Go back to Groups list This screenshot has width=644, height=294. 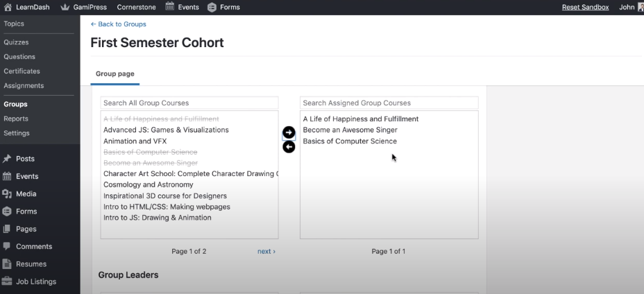pyautogui.click(x=118, y=24)
